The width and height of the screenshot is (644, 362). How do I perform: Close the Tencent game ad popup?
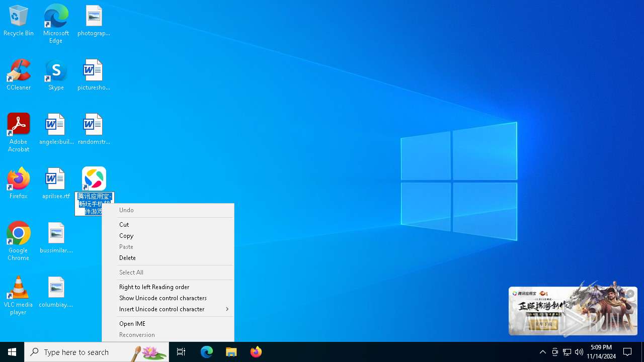[x=630, y=294]
